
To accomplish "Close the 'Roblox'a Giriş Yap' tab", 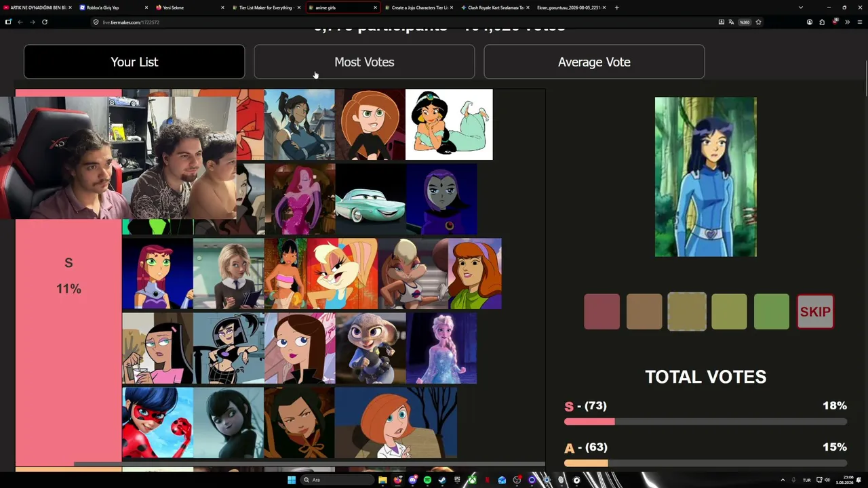I will tap(146, 7).
